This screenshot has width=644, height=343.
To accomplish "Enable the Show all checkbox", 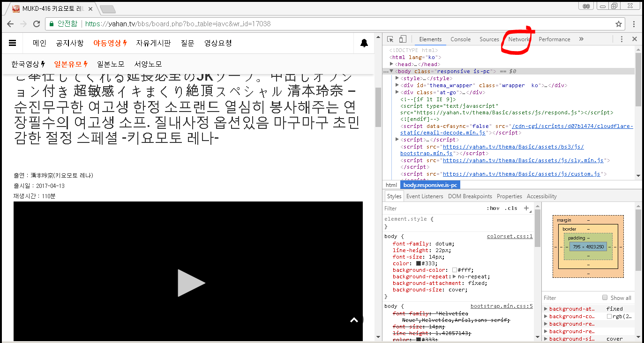I will 605,298.
